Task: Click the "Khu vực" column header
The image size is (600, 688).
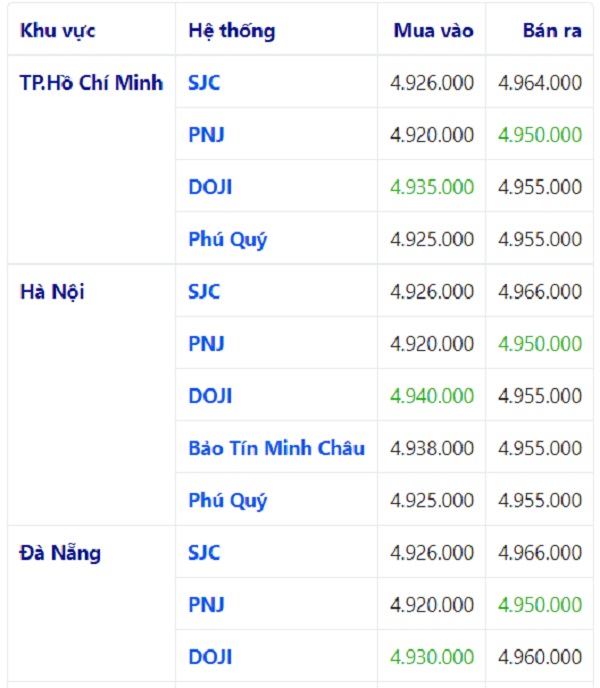Action: click(58, 30)
